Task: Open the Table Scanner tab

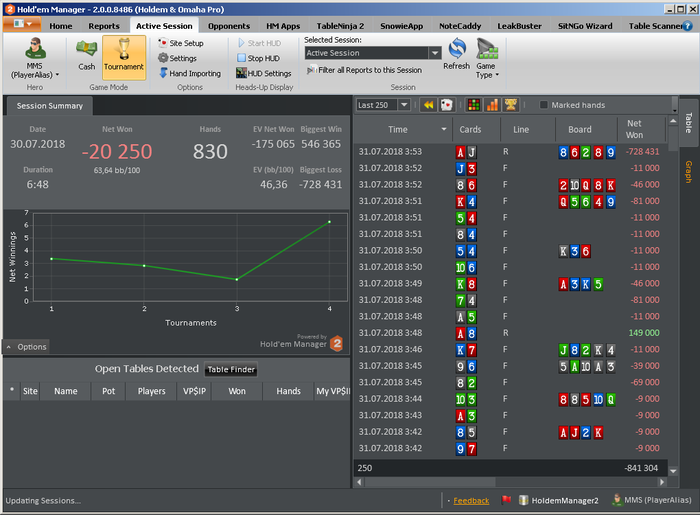Action: pyautogui.click(x=654, y=26)
